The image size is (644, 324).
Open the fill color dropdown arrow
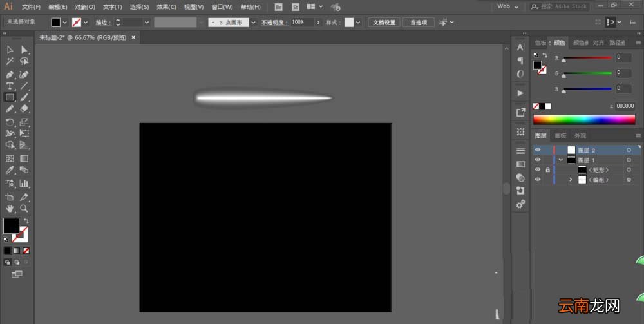65,23
